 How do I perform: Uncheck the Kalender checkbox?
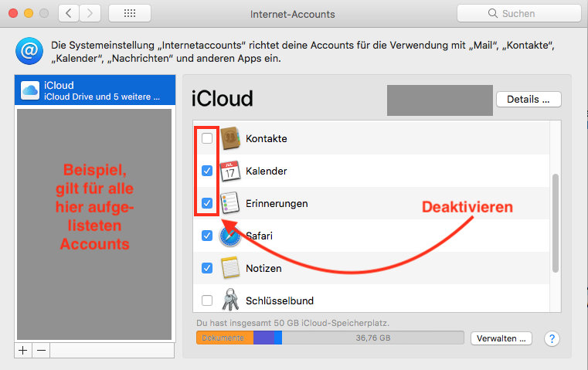coord(207,171)
